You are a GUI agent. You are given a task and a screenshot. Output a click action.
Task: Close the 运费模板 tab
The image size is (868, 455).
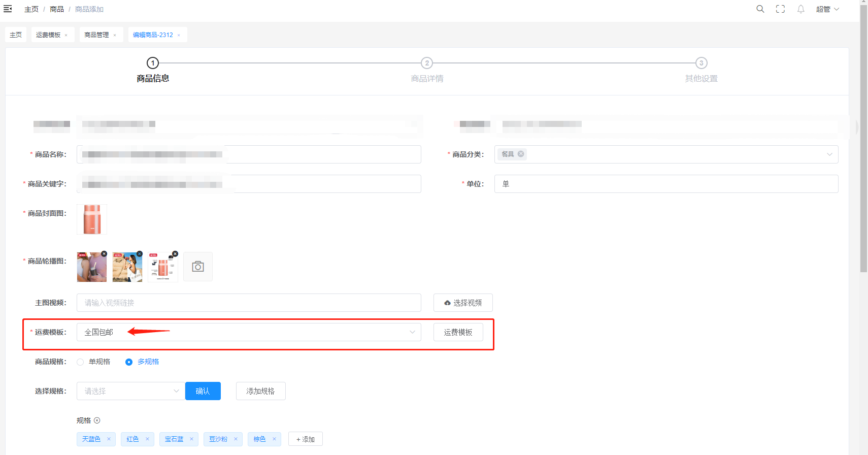pyautogui.click(x=66, y=35)
